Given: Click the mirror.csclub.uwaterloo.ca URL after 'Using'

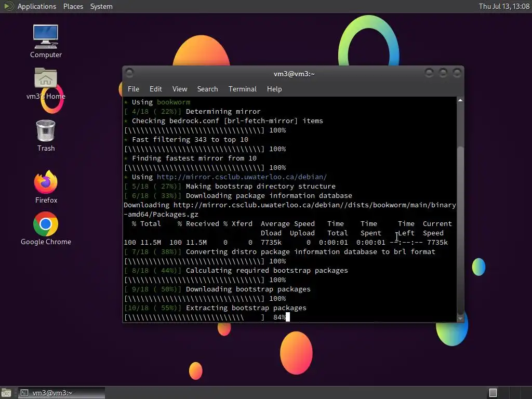Looking at the screenshot, I should [x=242, y=177].
